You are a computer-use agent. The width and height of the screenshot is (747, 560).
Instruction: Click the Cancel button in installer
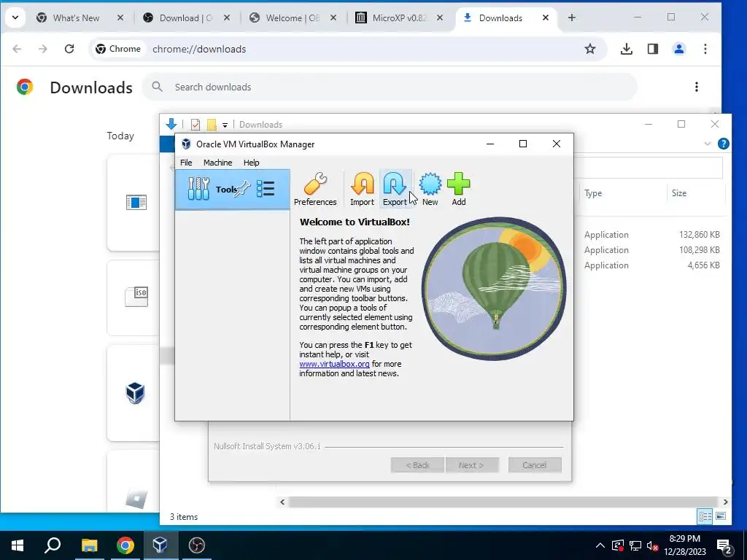(535, 464)
